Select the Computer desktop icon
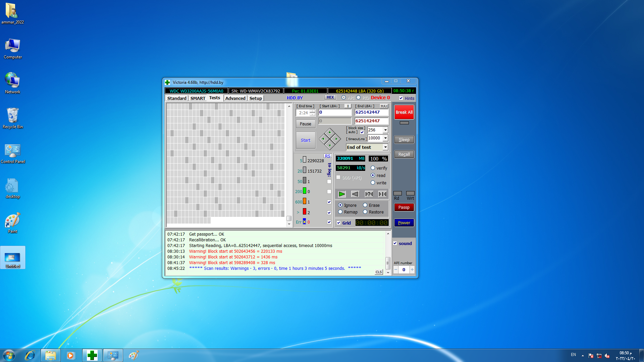 [13, 48]
